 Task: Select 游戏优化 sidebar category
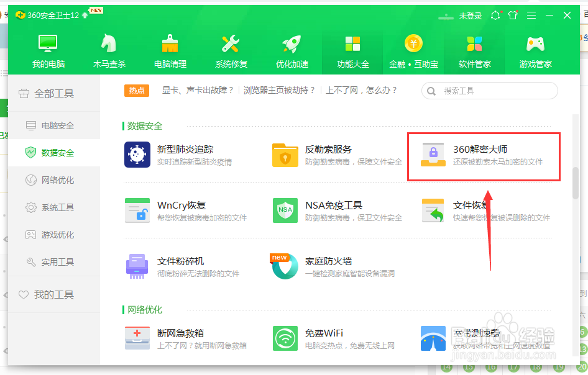click(54, 235)
